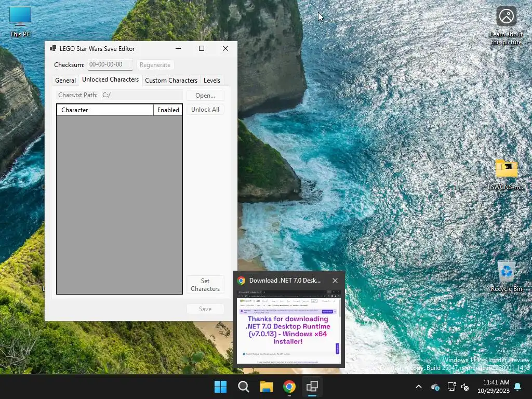Open the Download .NET 7.0 preview thumbnail
532x399 pixels.
pyautogui.click(x=289, y=326)
